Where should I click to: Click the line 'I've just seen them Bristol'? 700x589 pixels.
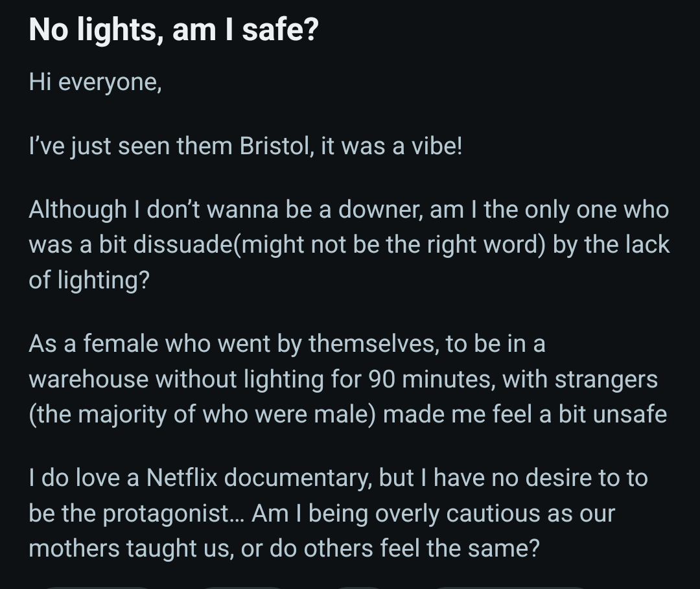click(245, 146)
